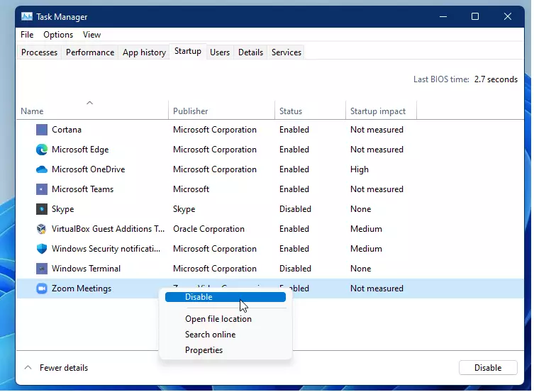Toggle sort arrow above Name column

coord(89,103)
